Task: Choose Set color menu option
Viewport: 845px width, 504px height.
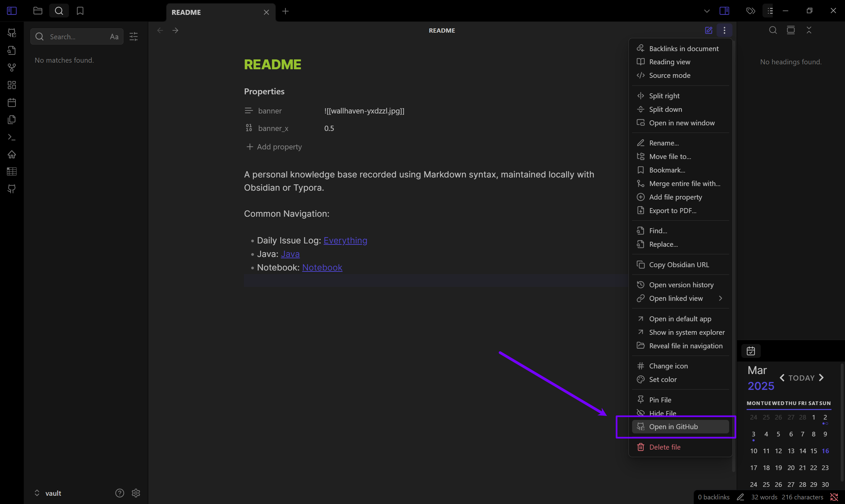Action: tap(662, 379)
